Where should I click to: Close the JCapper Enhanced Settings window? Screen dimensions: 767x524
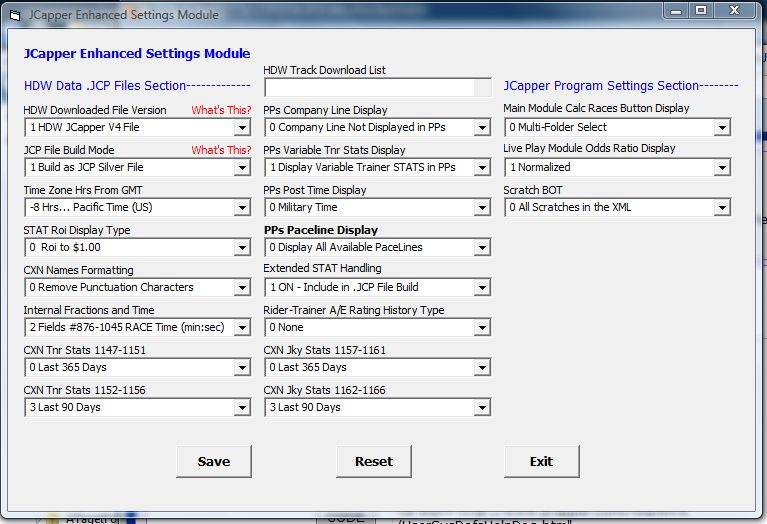point(734,11)
